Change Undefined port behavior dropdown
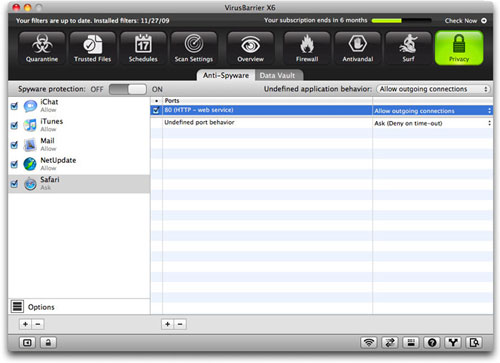 coord(433,123)
